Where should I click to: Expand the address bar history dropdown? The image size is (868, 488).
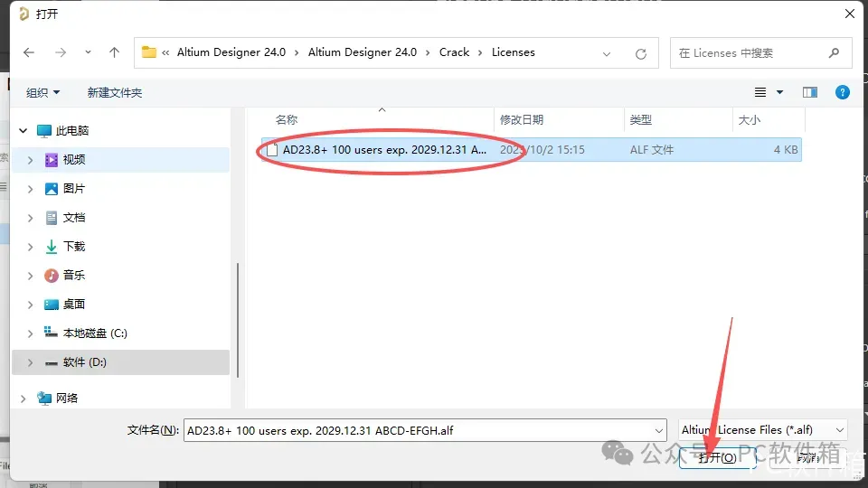click(x=607, y=53)
